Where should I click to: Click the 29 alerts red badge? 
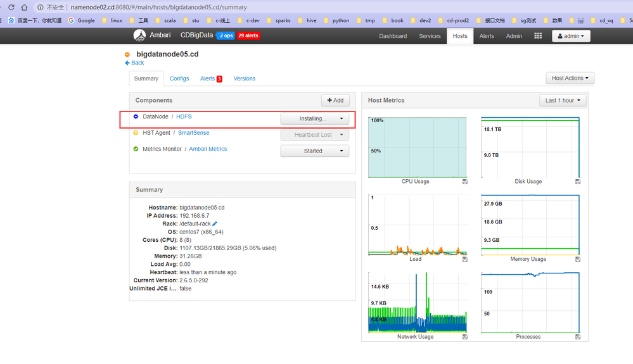tap(248, 35)
